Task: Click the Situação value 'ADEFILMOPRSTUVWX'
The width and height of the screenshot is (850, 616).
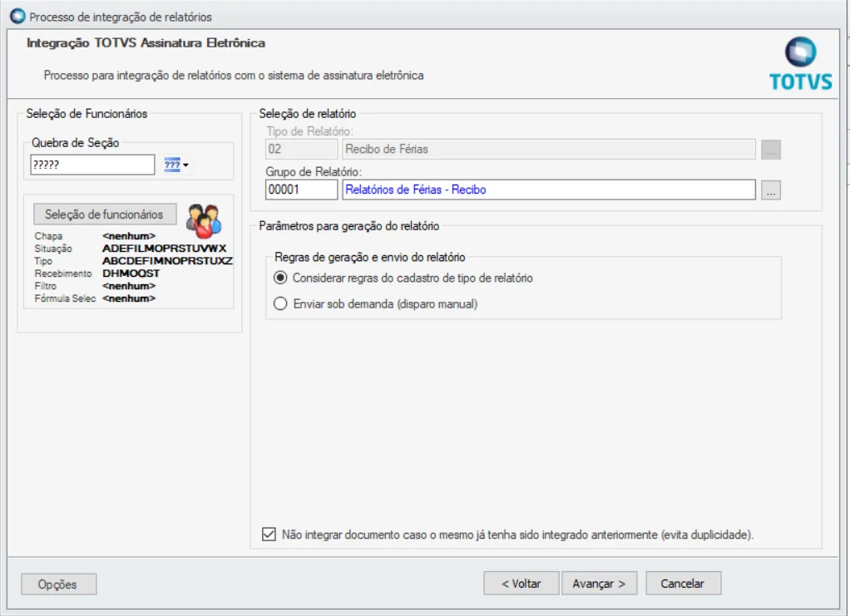Action: pyautogui.click(x=164, y=249)
